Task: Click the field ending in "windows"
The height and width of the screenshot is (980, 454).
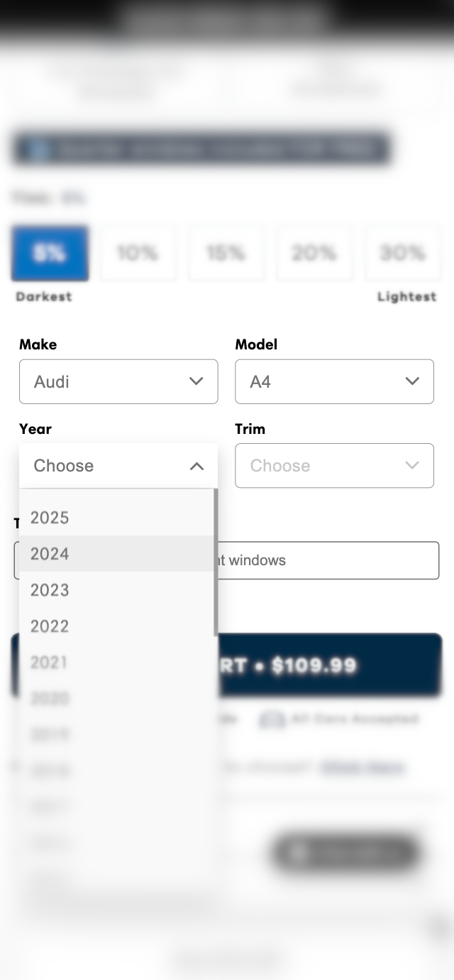Action: (x=327, y=560)
